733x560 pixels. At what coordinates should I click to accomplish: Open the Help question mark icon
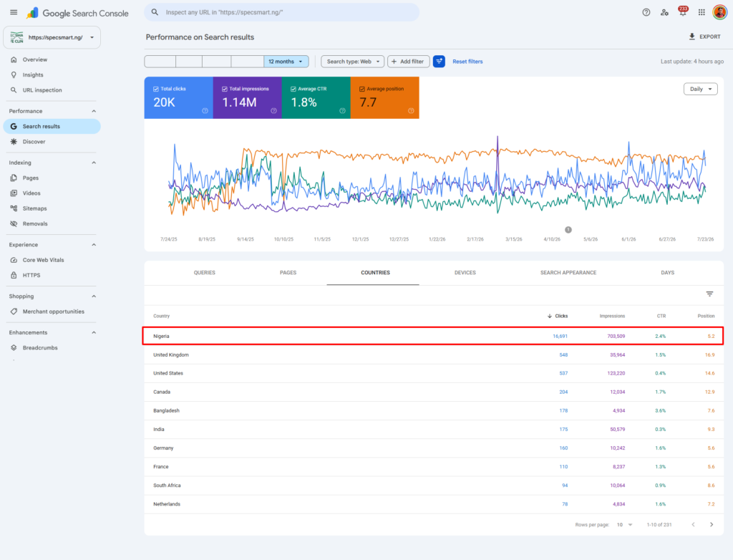[x=646, y=13]
